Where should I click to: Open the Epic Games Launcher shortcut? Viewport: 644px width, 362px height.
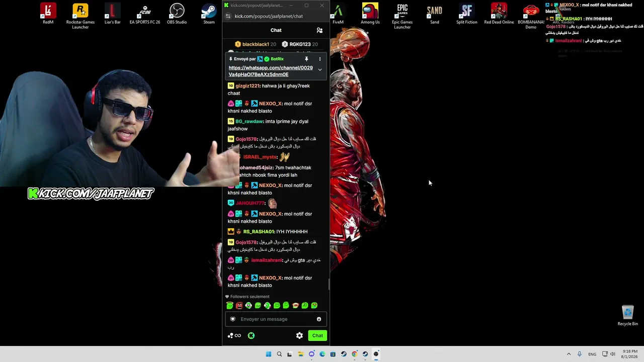click(x=403, y=16)
